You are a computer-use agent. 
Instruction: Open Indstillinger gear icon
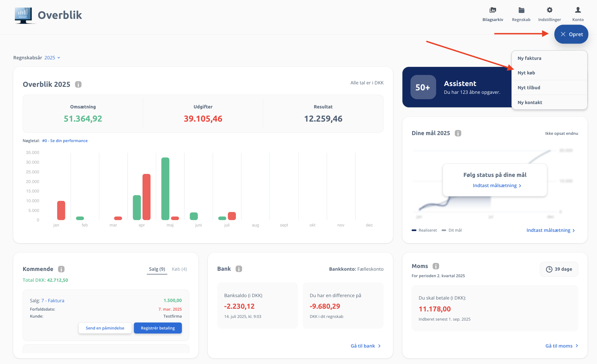pyautogui.click(x=549, y=10)
